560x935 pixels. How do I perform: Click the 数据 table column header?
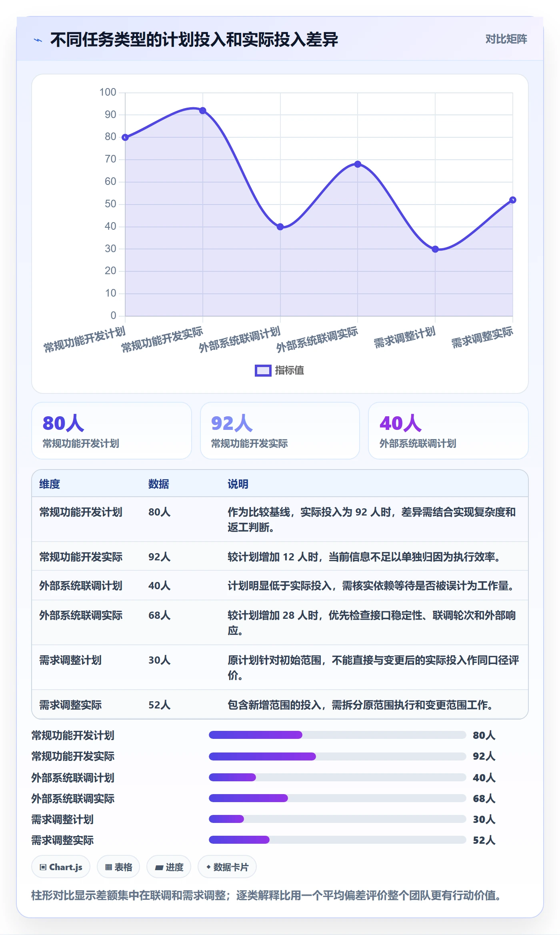[x=159, y=484]
